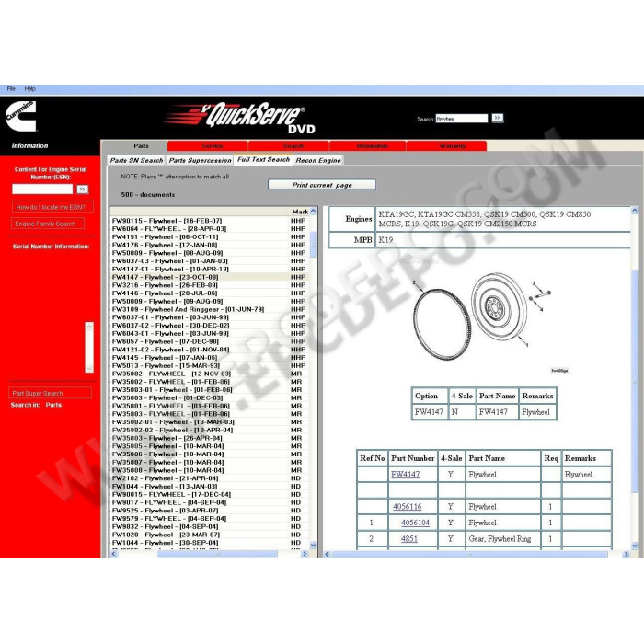This screenshot has width=644, height=644.
Task: Open the Recon Engine subtab
Action: pyautogui.click(x=318, y=160)
